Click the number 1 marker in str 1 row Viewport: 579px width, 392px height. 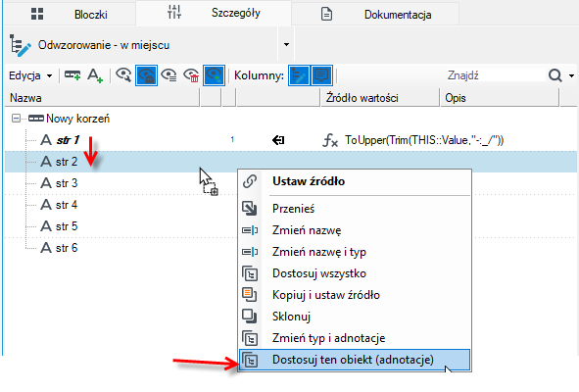232,139
